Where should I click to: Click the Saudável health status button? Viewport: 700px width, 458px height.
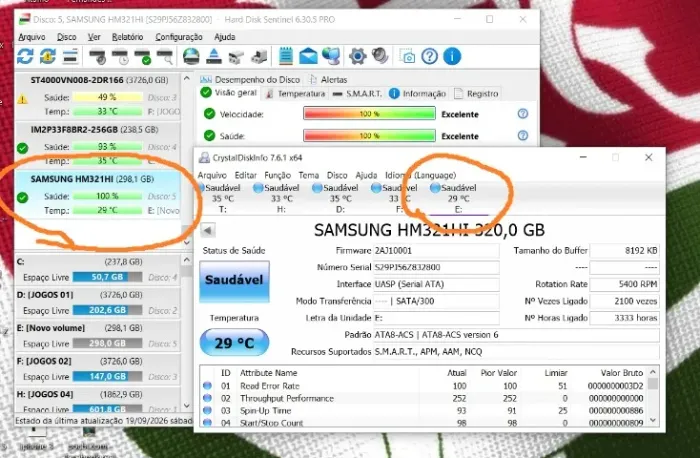[234, 281]
